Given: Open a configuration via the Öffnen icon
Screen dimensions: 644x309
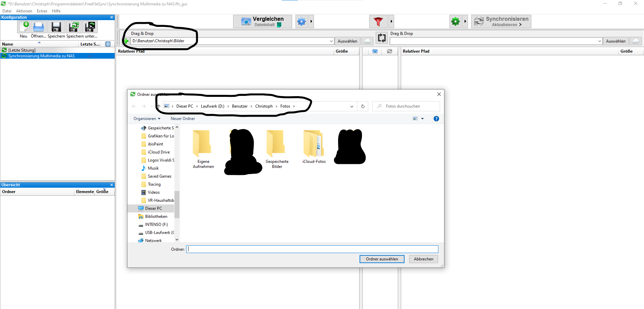Looking at the screenshot, I should pos(39,27).
